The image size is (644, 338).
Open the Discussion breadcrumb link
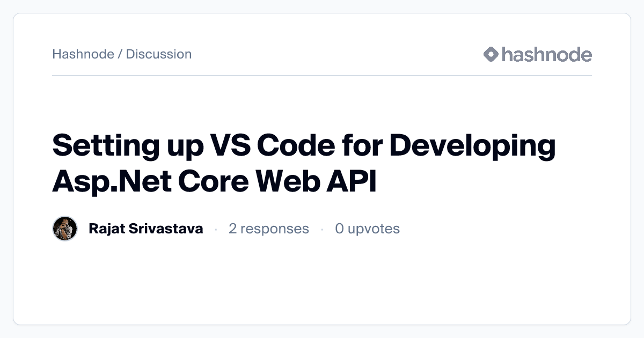[159, 54]
